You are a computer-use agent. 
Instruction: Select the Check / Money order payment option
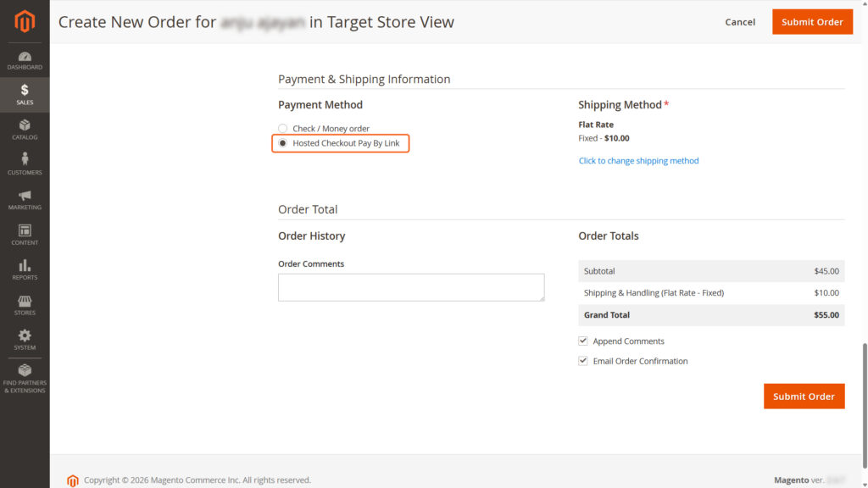pyautogui.click(x=282, y=128)
